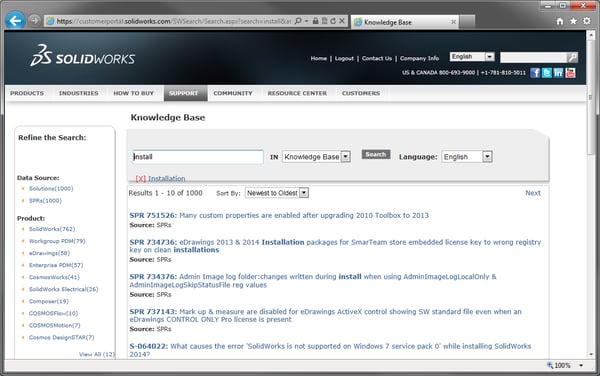
Task: Open the INDUSTRIES navigation menu
Action: point(78,93)
